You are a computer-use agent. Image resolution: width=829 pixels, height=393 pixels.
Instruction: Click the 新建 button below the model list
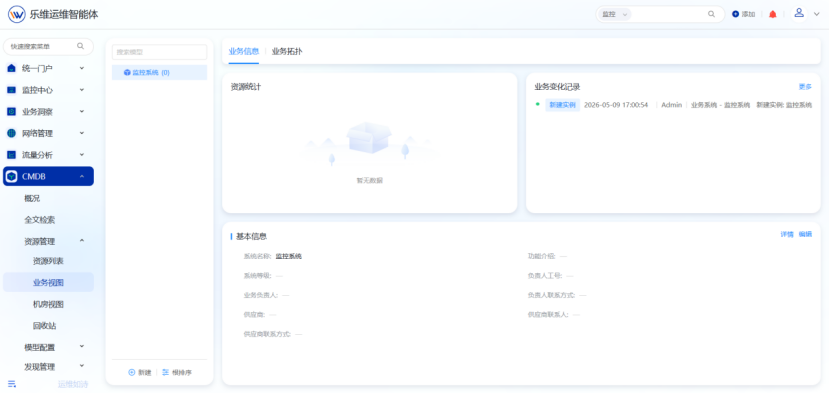click(140, 372)
